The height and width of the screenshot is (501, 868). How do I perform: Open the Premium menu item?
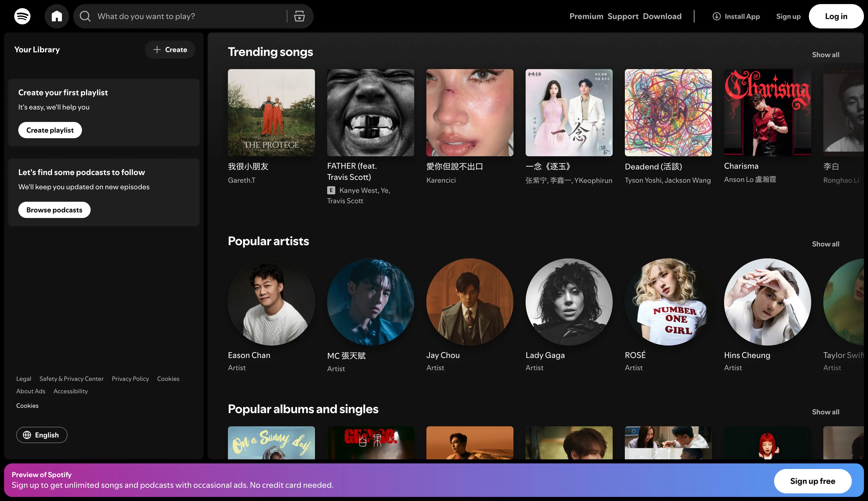pos(586,16)
